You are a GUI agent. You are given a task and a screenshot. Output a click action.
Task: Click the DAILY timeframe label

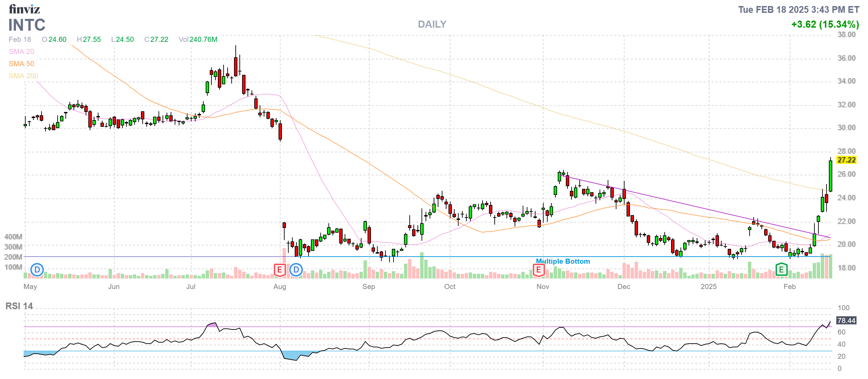[x=432, y=24]
